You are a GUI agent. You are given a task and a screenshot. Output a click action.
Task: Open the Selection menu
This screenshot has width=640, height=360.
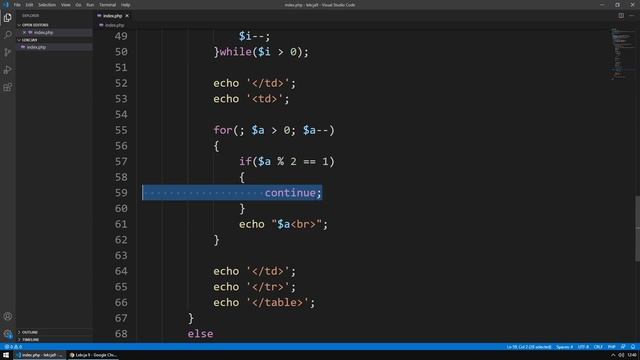(x=47, y=5)
